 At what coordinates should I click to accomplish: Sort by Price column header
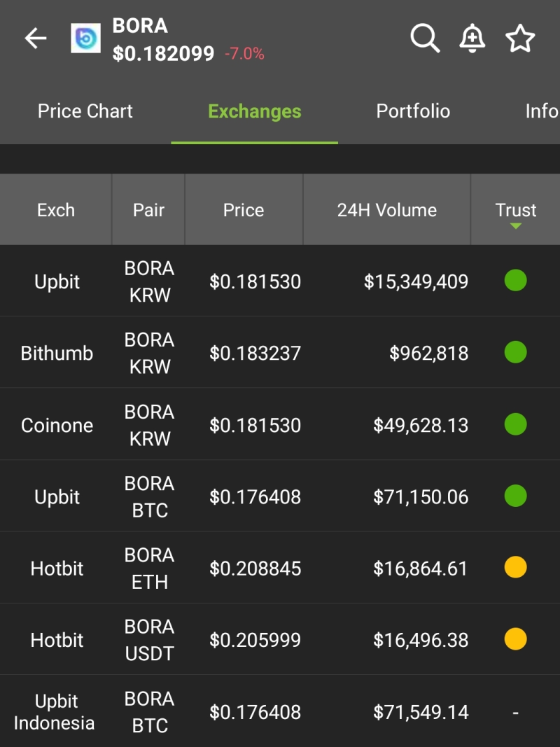(244, 210)
